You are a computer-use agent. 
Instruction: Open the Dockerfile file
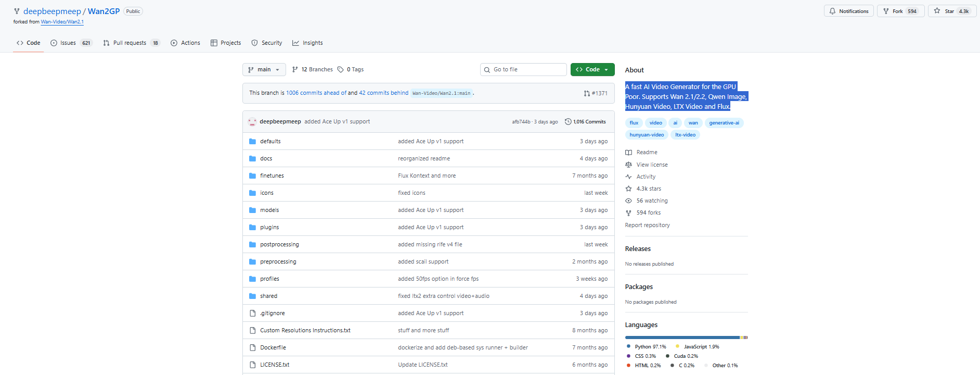coord(273,348)
